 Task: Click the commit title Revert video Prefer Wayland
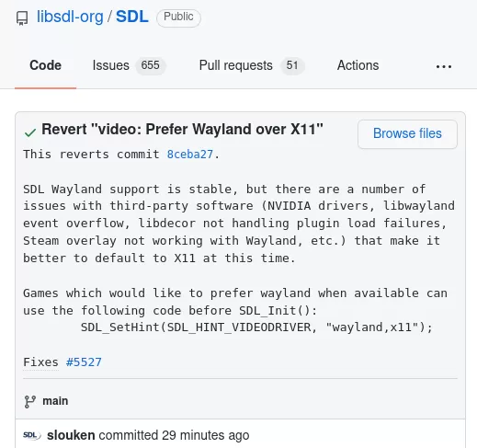(182, 129)
